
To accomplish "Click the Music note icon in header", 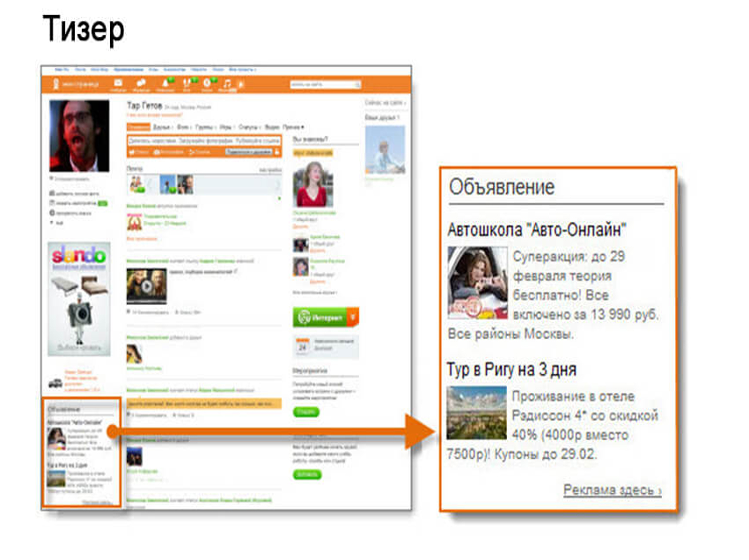I will [227, 83].
